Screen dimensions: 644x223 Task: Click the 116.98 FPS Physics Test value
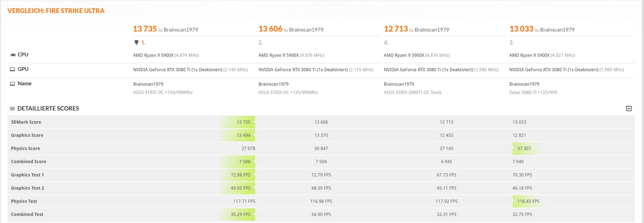click(321, 201)
